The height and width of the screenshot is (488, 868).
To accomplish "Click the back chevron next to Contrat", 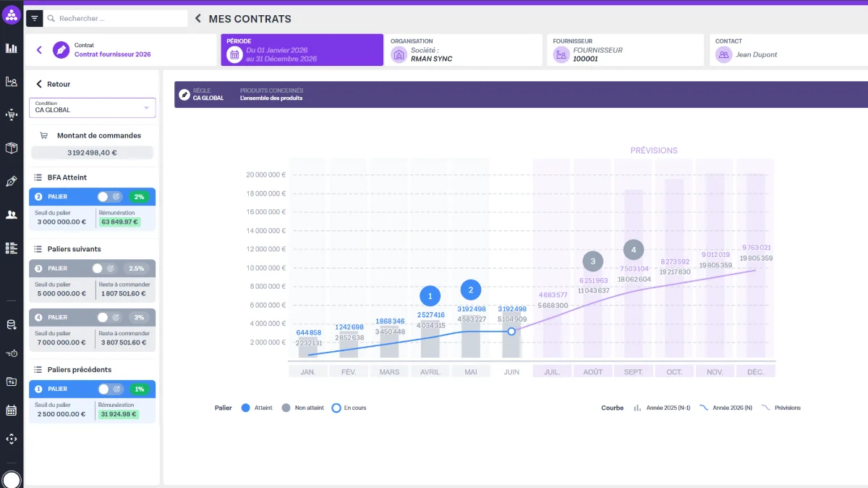I will 39,50.
